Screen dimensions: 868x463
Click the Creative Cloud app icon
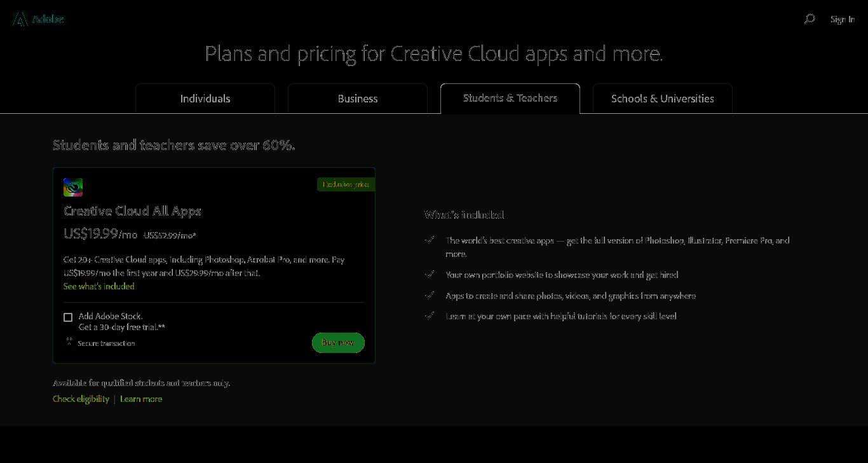coord(73,187)
